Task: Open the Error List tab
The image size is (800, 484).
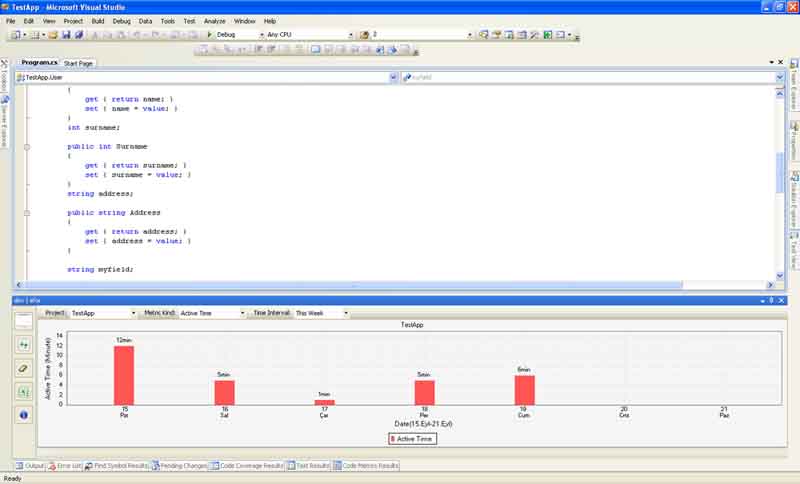Action: click(65, 466)
